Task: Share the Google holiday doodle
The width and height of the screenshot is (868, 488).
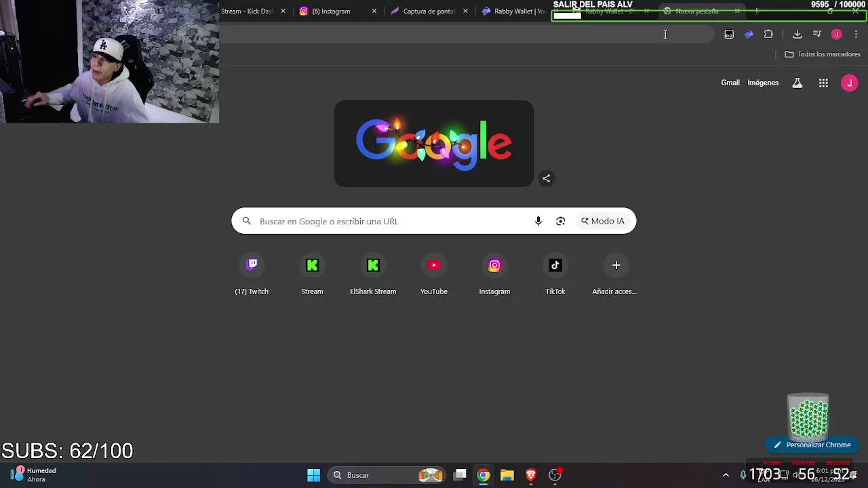Action: coord(547,178)
